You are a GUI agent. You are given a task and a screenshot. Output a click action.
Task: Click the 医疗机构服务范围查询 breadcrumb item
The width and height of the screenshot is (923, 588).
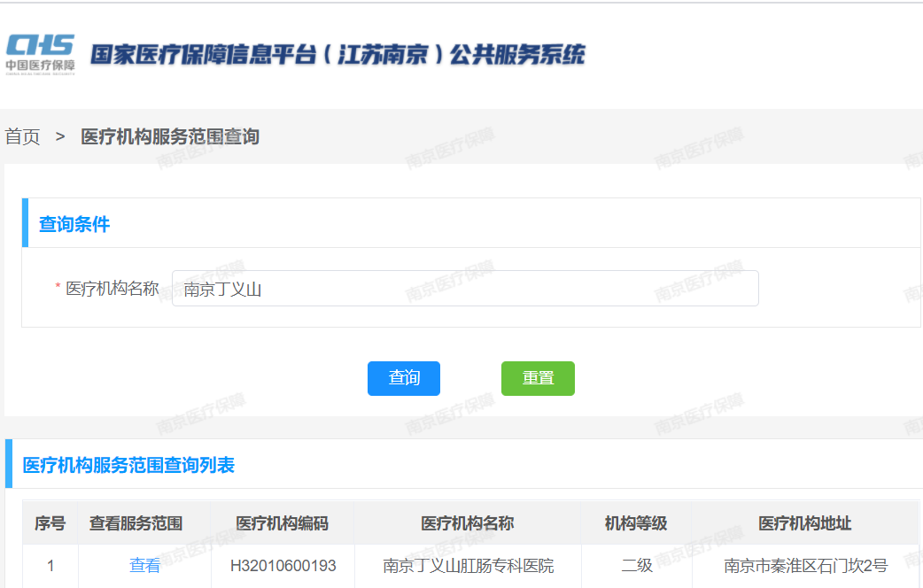(170, 136)
